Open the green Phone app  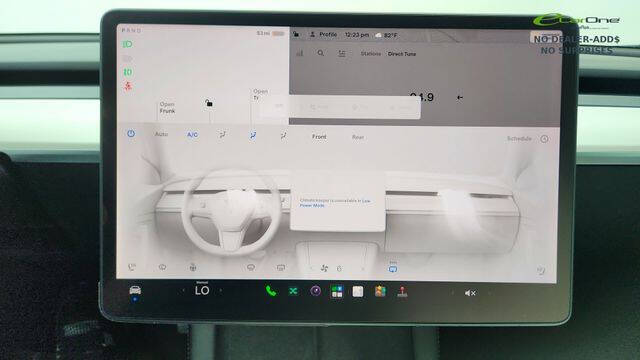271,291
